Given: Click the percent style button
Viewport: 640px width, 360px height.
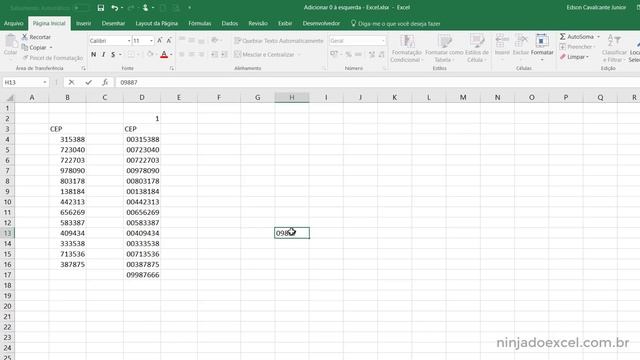Looking at the screenshot, I should pyautogui.click(x=348, y=54).
